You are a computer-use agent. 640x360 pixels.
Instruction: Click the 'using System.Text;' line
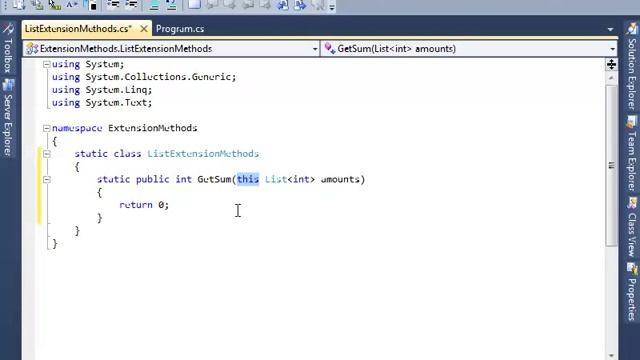coord(102,102)
